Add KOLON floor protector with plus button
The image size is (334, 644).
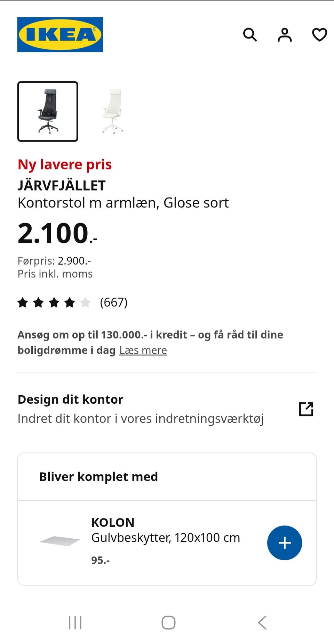[x=284, y=543]
